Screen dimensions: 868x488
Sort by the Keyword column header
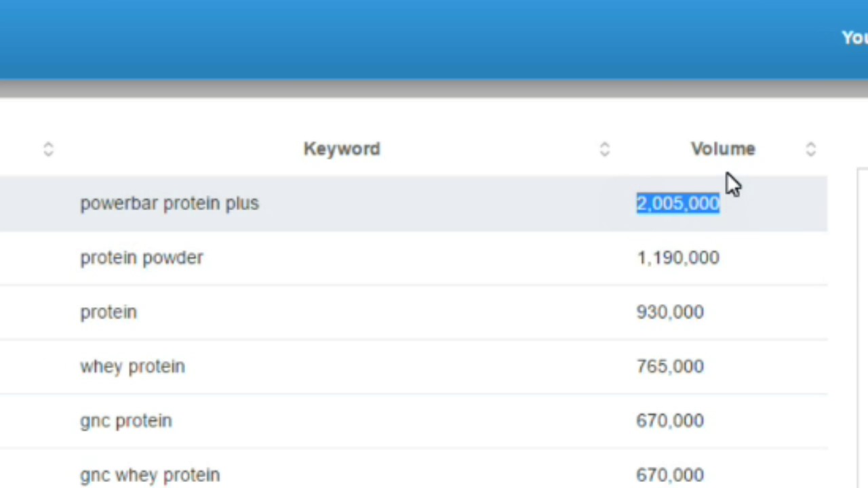[x=342, y=149]
